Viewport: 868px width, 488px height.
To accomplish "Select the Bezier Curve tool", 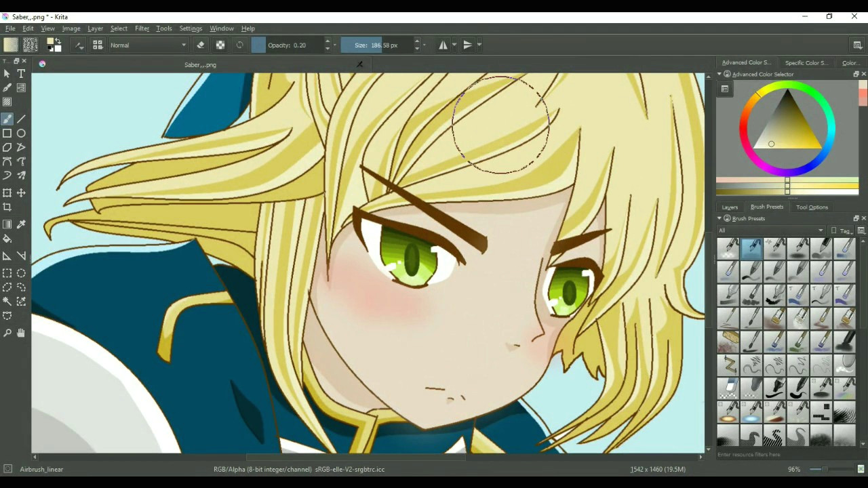I will (x=7, y=161).
